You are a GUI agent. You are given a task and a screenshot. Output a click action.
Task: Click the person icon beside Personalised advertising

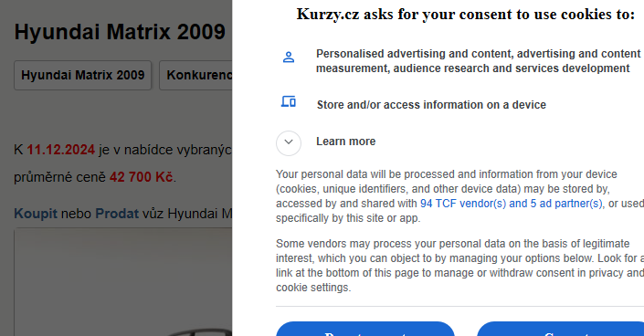pyautogui.click(x=289, y=58)
